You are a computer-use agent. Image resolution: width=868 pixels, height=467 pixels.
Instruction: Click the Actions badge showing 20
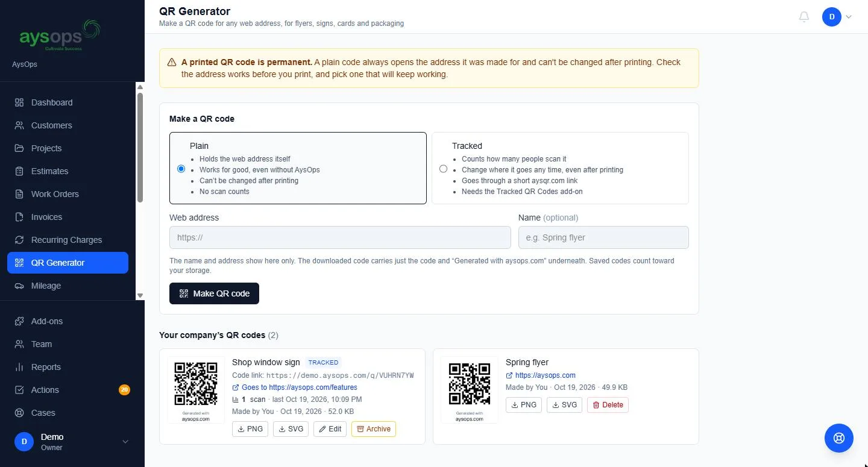click(124, 390)
